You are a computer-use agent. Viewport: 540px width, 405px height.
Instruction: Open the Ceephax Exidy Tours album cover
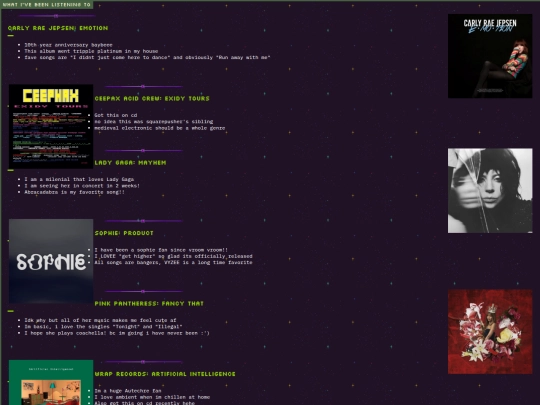pyautogui.click(x=51, y=126)
